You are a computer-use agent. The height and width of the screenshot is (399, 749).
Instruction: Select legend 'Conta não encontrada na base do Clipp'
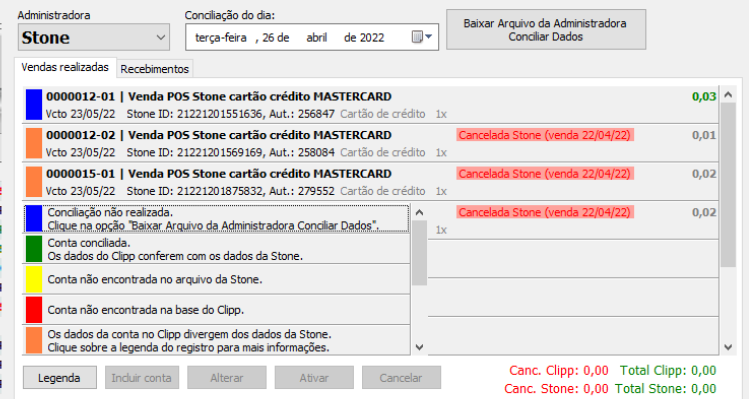(216, 310)
